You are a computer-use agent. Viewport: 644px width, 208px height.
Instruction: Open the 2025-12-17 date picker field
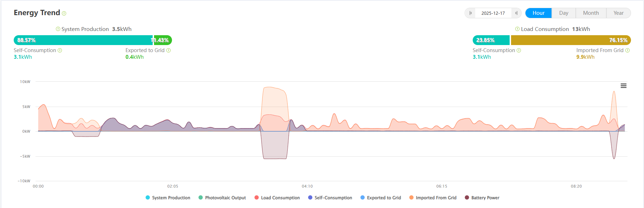click(x=493, y=13)
